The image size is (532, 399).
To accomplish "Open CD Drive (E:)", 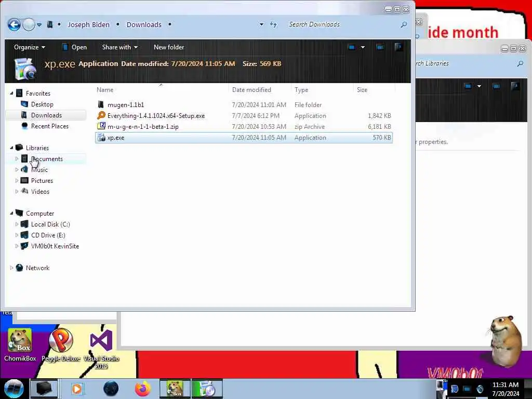I will [48, 235].
